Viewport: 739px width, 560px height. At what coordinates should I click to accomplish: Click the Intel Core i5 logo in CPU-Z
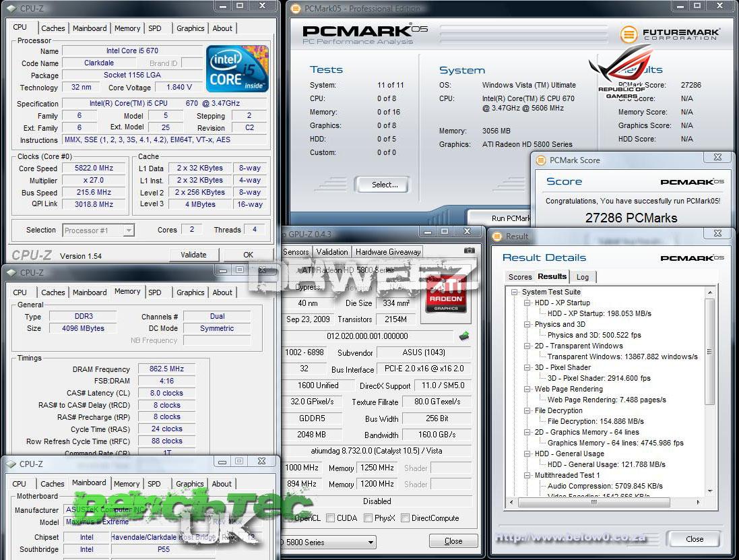coord(238,68)
